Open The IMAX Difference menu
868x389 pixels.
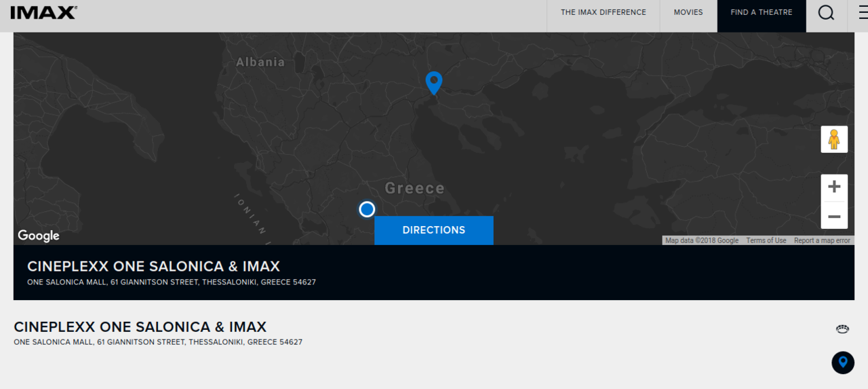(x=604, y=13)
